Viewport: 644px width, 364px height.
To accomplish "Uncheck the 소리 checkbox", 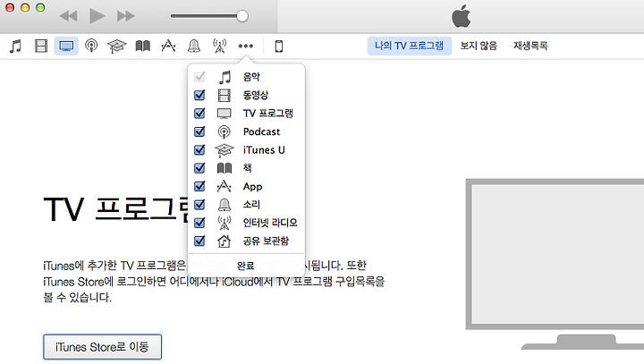I will click(x=199, y=204).
